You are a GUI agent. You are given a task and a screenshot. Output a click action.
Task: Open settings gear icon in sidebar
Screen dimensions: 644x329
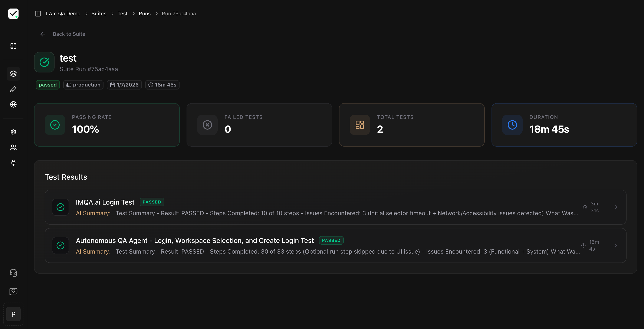pos(13,132)
